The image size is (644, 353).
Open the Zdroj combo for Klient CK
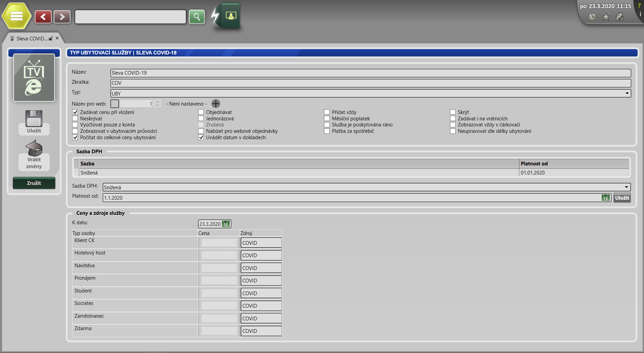261,243
